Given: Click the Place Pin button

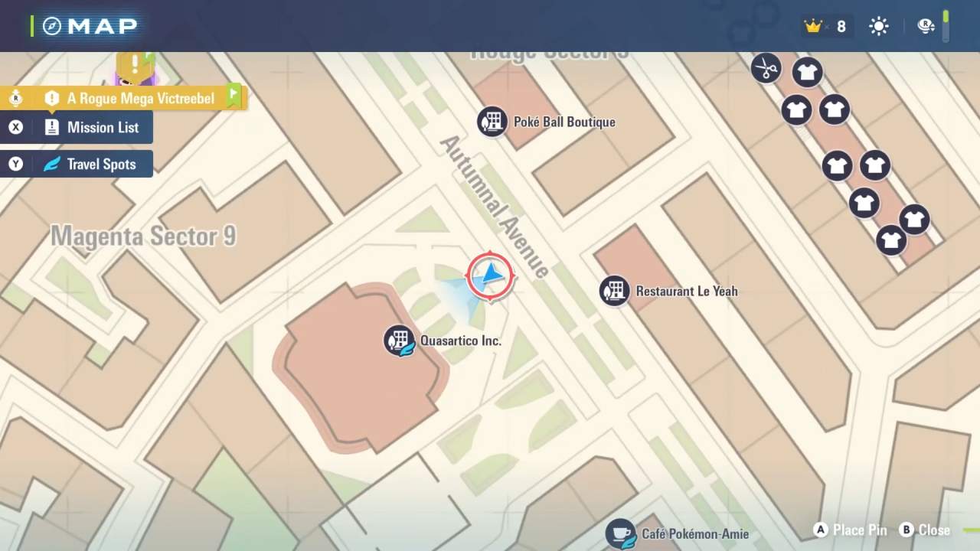Looking at the screenshot, I should 851,530.
